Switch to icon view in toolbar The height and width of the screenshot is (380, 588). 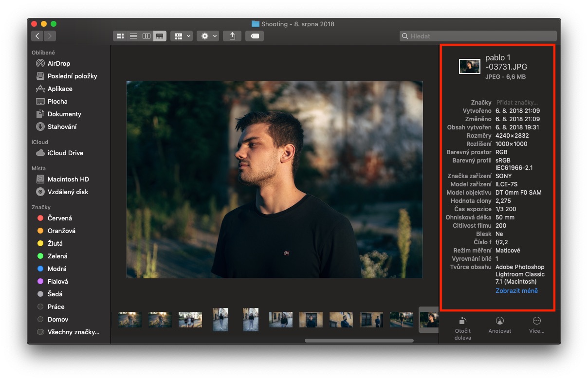(120, 36)
